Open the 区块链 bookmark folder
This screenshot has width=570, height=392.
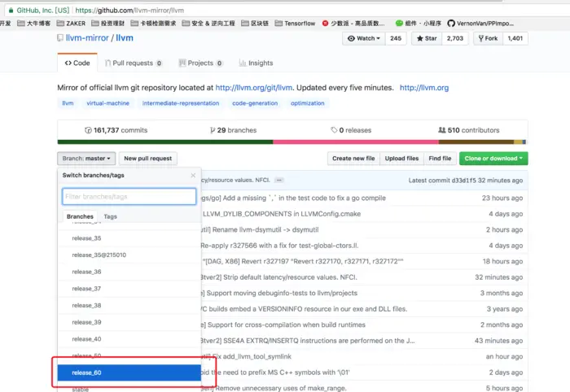tap(255, 24)
